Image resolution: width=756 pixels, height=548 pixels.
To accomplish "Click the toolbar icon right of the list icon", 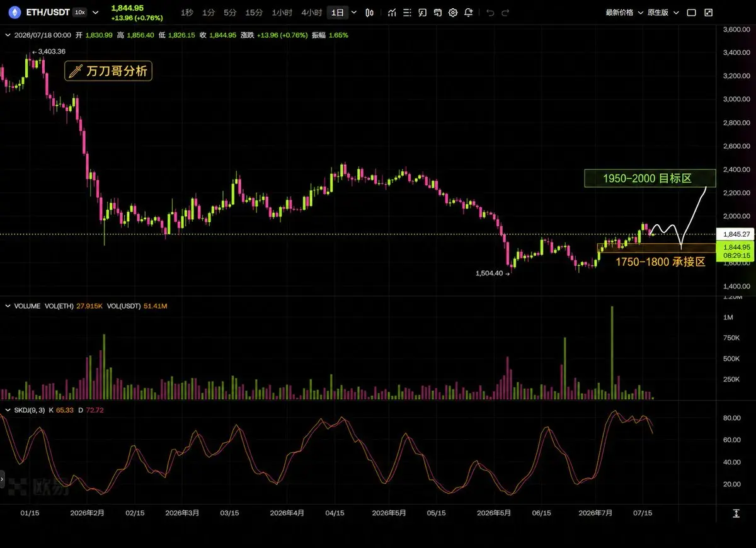I will click(422, 13).
